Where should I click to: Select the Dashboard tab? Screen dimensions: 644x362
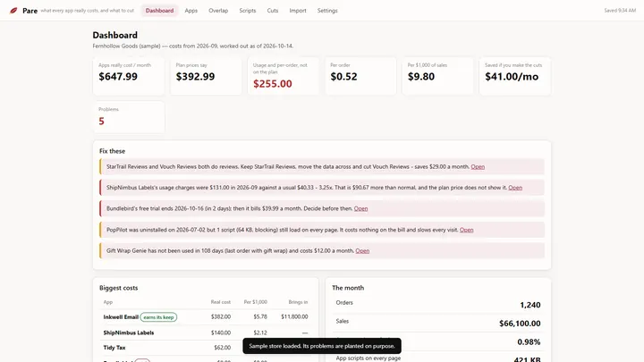pos(159,11)
